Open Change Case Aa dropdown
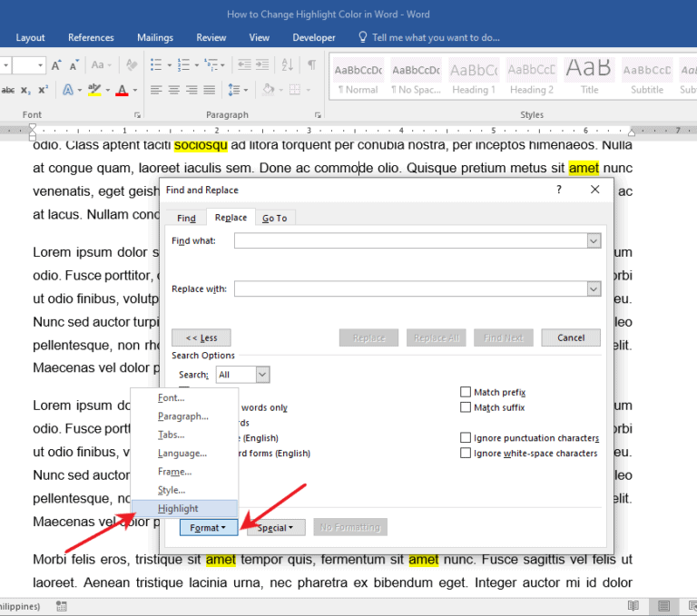697x616 pixels. [x=101, y=65]
